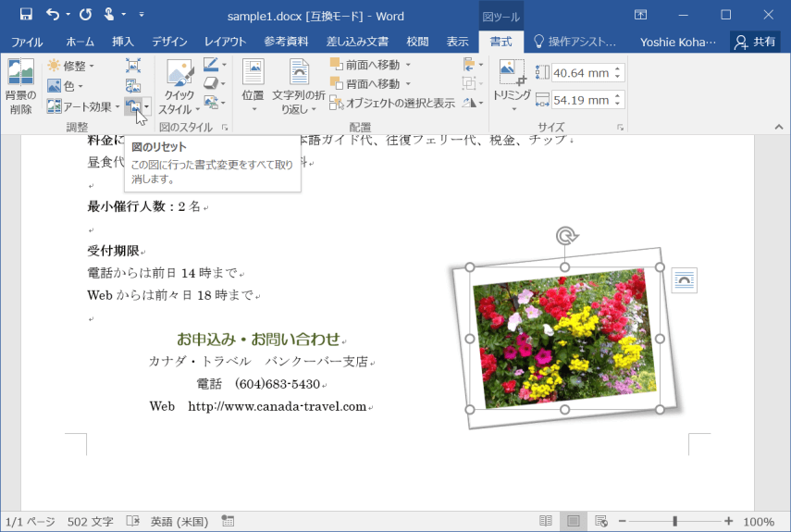Open Yoshie Koha account name
Viewport: 791px width, 532px height.
tap(677, 42)
